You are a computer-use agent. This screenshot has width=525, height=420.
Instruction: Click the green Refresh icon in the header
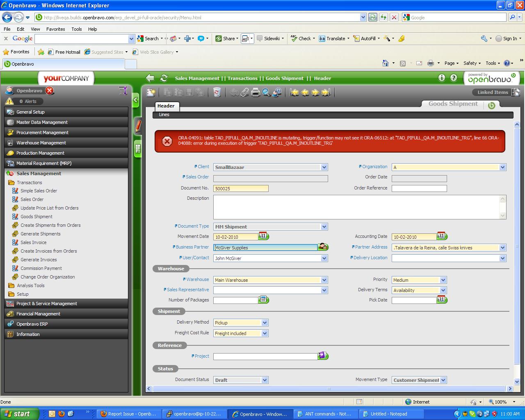pos(164,78)
